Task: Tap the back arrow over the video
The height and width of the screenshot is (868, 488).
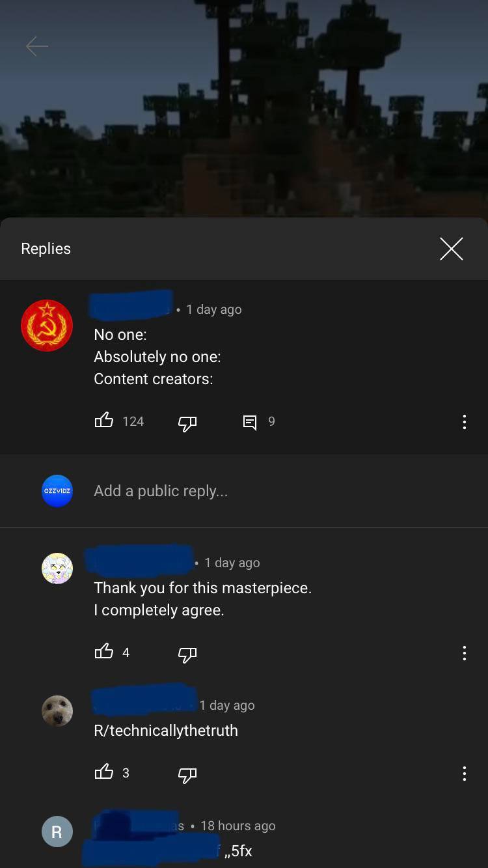Action: pyautogui.click(x=36, y=46)
